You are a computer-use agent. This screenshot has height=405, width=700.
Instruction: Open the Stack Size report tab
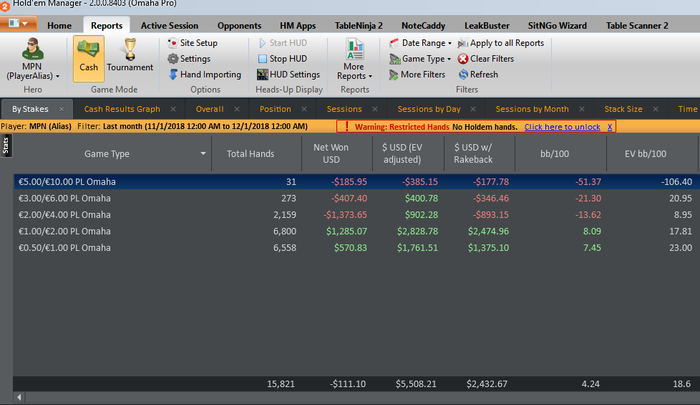pos(623,109)
